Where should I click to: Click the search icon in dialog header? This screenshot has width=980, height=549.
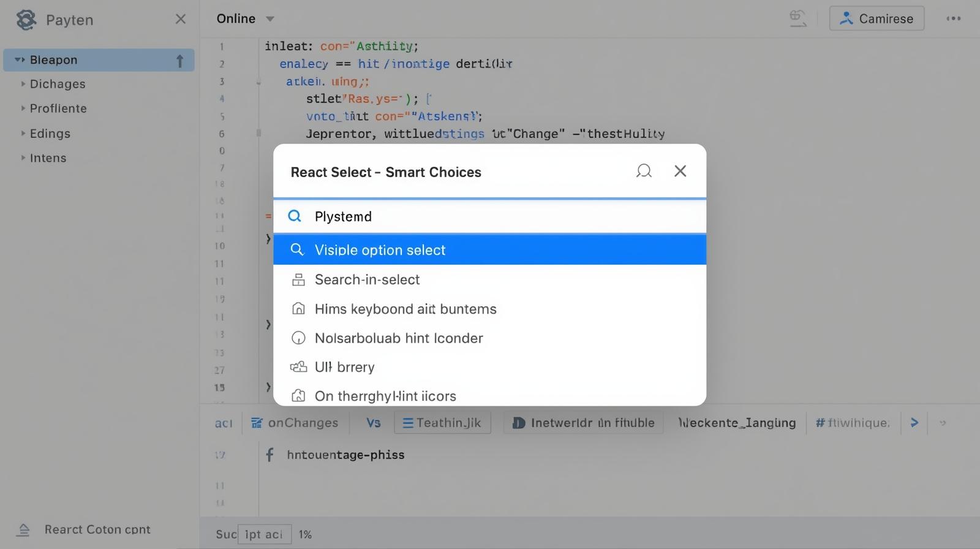[x=644, y=171]
